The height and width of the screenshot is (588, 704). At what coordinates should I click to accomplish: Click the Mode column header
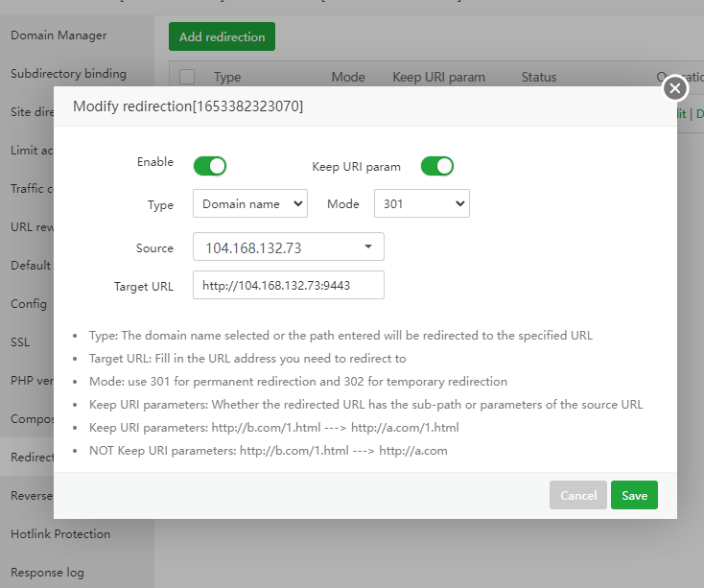[x=348, y=77]
